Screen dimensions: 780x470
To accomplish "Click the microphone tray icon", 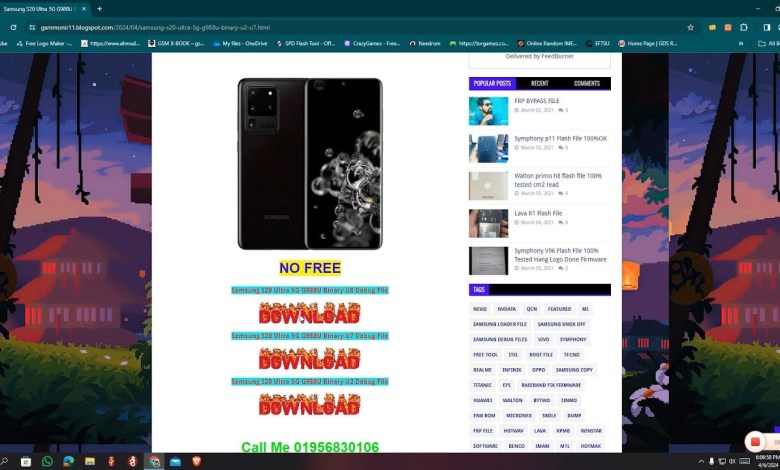I will (x=711, y=461).
